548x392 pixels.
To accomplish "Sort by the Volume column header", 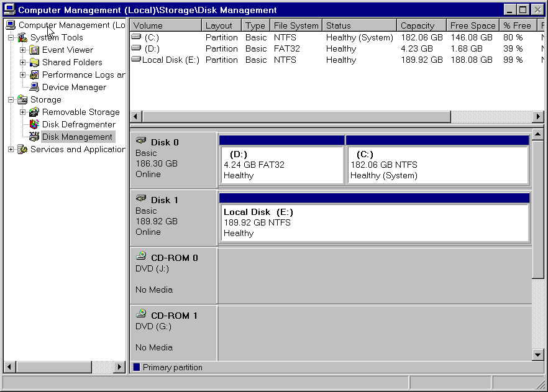I will pyautogui.click(x=166, y=25).
